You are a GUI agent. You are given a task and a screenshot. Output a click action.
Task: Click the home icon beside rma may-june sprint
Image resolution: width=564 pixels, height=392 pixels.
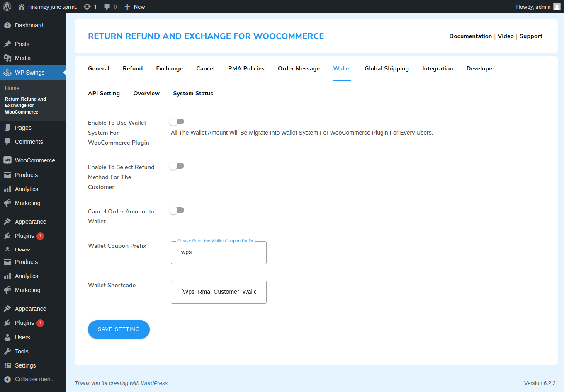coord(22,7)
